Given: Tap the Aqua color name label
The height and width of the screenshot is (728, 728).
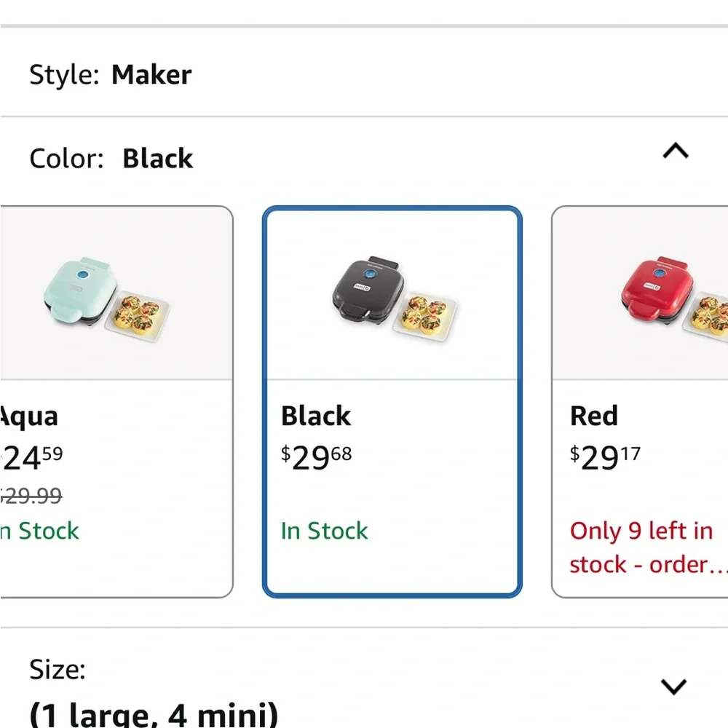Looking at the screenshot, I should pyautogui.click(x=29, y=416).
